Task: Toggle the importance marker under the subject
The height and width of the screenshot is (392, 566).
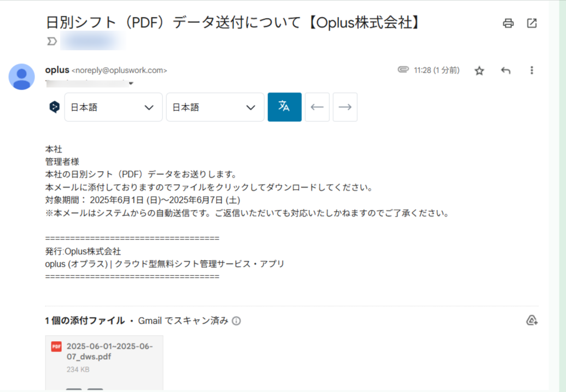Action: (x=52, y=41)
